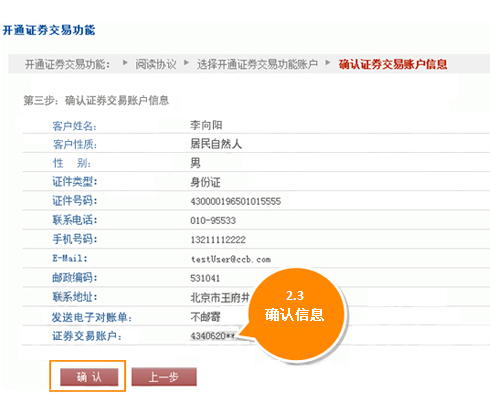This screenshot has height=416, width=490.
Task: Click the mobile number 13211112222
Action: point(218,240)
